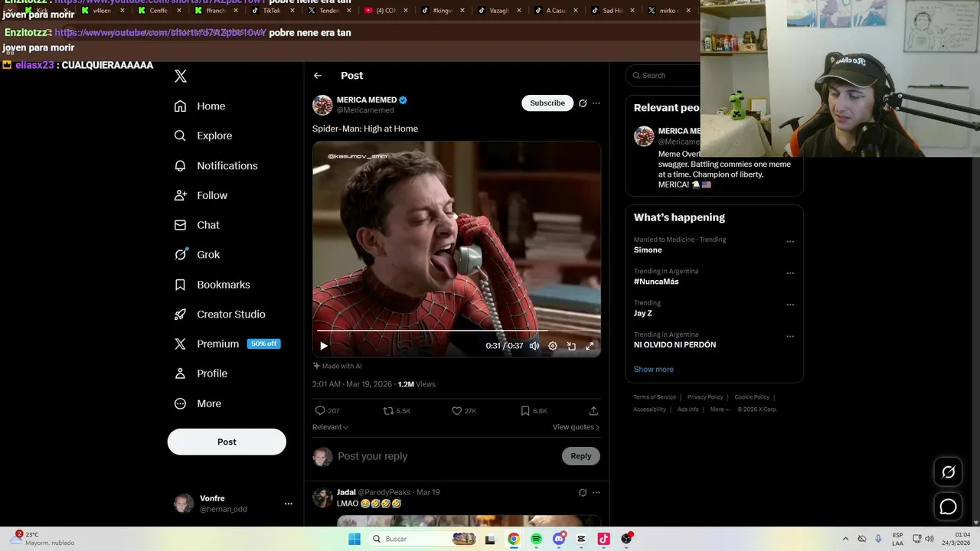980x551 pixels.
Task: Toggle picture-in-picture for the video
Action: click(x=571, y=346)
